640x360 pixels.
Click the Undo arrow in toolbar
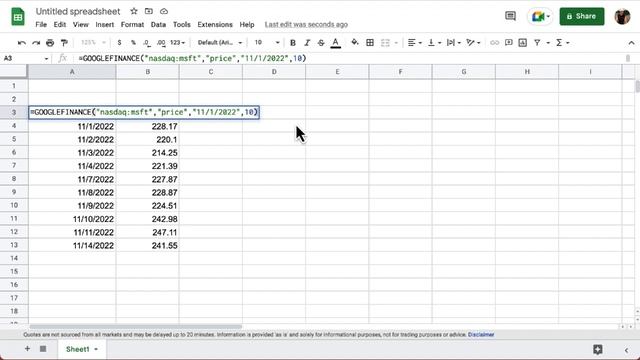click(x=22, y=42)
